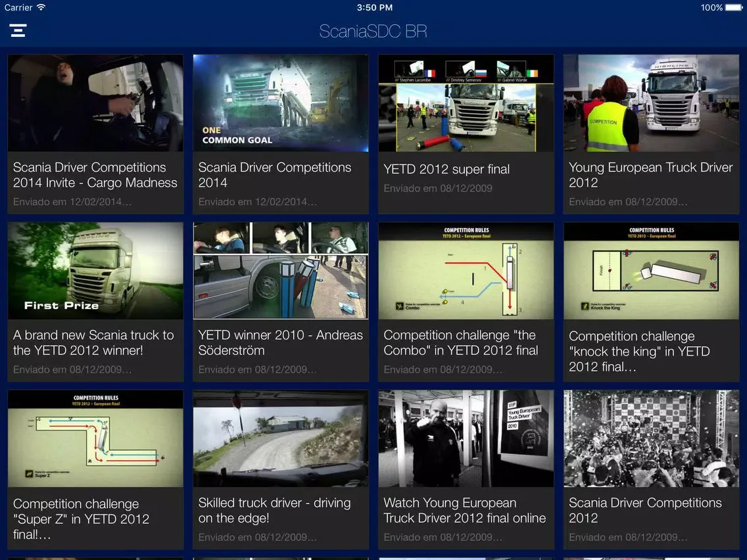Click 'Enviado em' date under brand new Scania truck
This screenshot has width=747, height=560.
[72, 369]
